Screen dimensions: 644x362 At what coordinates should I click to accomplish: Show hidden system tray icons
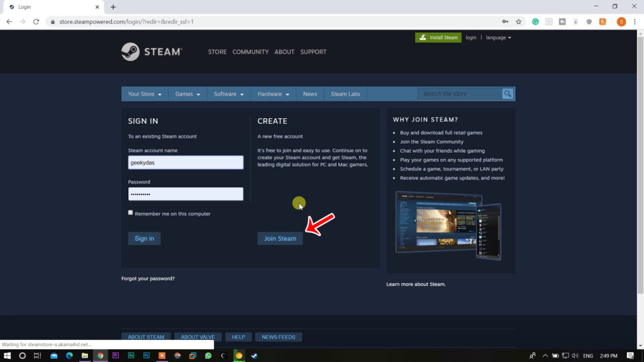545,356
